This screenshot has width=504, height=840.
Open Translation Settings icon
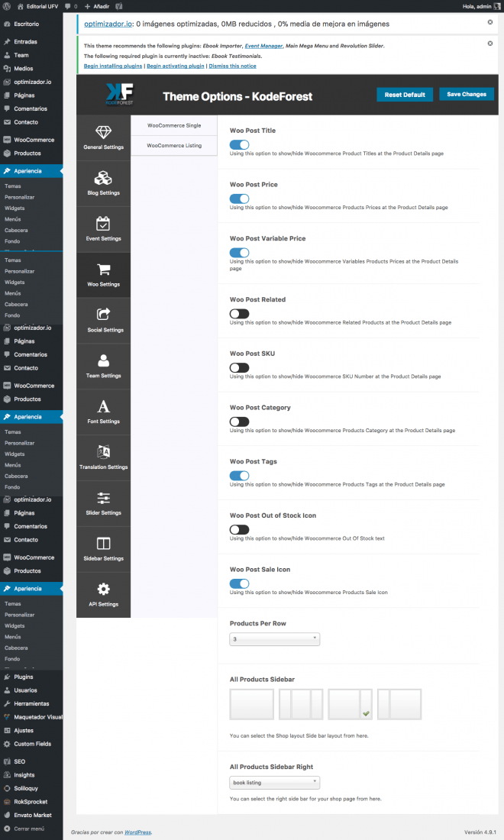(103, 451)
